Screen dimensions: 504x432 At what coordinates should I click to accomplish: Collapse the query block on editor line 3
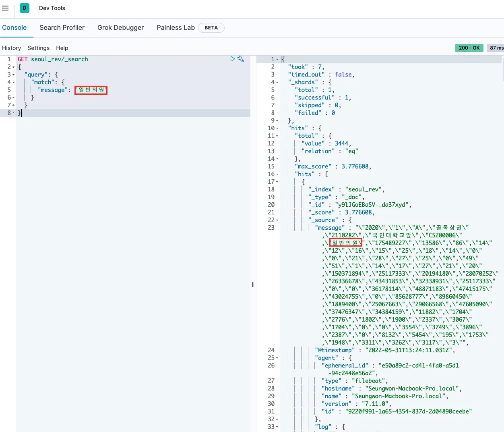[x=13, y=75]
